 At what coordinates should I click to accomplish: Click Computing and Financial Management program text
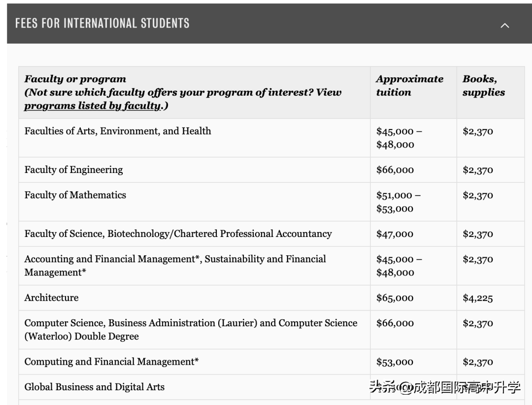point(112,362)
